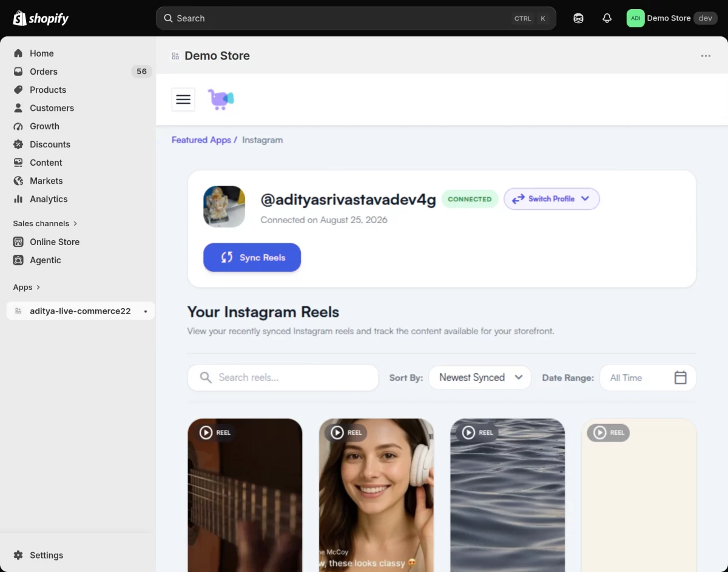Open the woman with headphones reel
This screenshot has height=572, width=728.
pos(376,495)
